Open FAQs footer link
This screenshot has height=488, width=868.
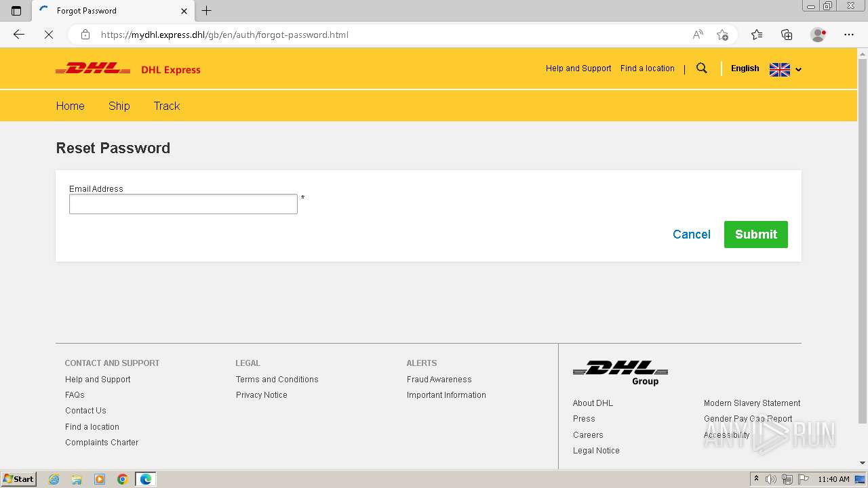75,395
